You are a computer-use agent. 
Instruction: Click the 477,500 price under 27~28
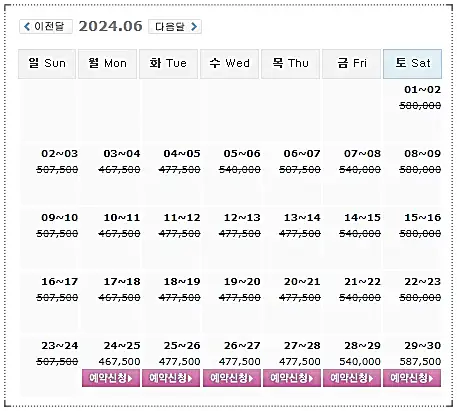pos(300,362)
